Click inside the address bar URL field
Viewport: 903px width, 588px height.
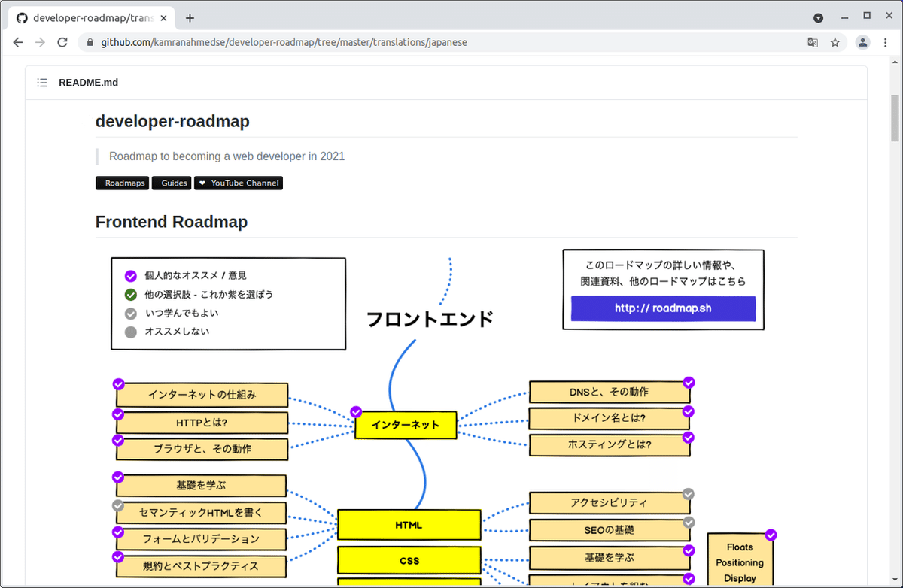coord(301,43)
